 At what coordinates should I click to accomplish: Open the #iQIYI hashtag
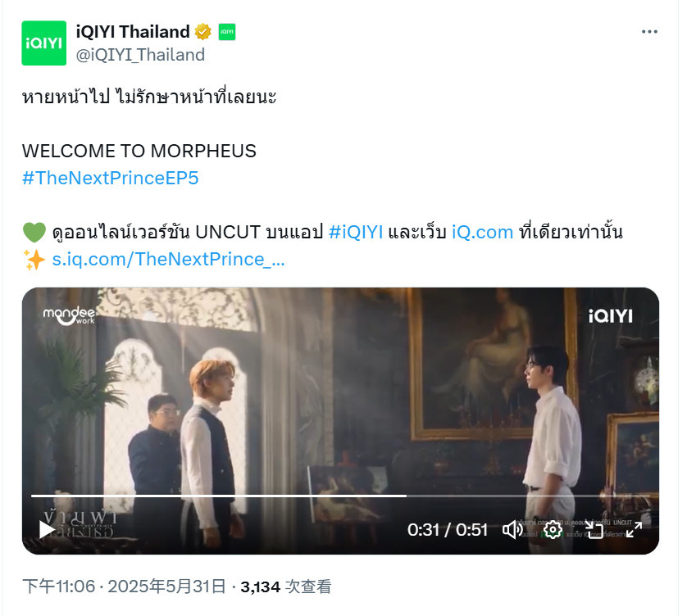(356, 232)
